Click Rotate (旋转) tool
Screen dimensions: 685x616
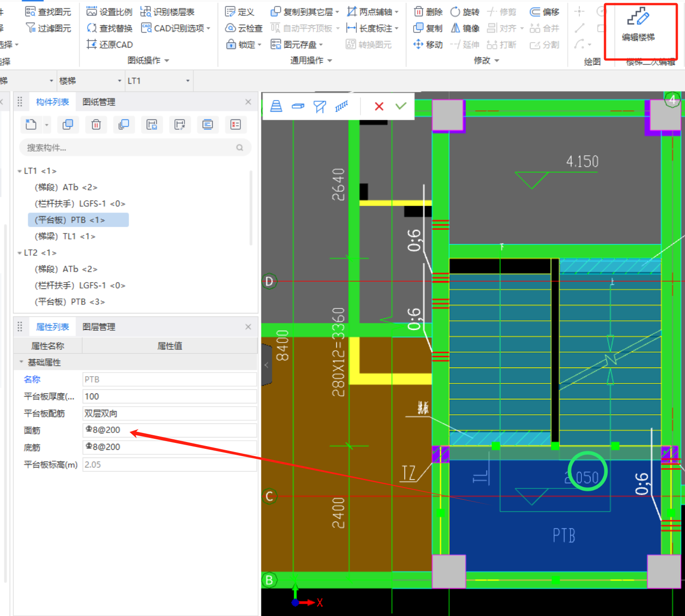pos(465,12)
